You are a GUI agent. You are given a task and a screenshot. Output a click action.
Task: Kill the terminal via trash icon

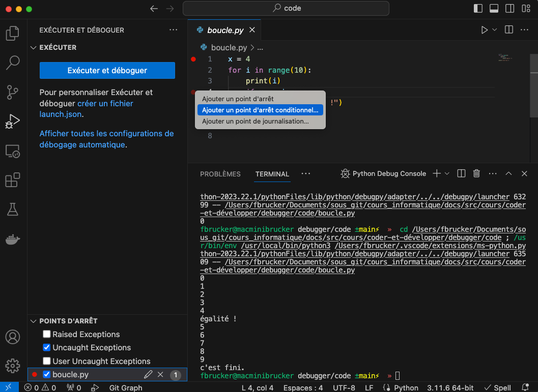476,173
